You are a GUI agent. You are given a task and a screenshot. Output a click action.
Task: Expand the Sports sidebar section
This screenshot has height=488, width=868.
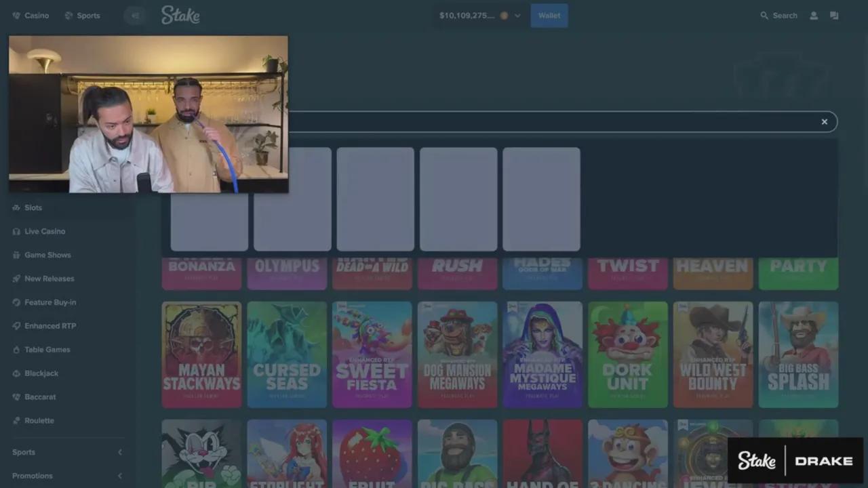120,452
